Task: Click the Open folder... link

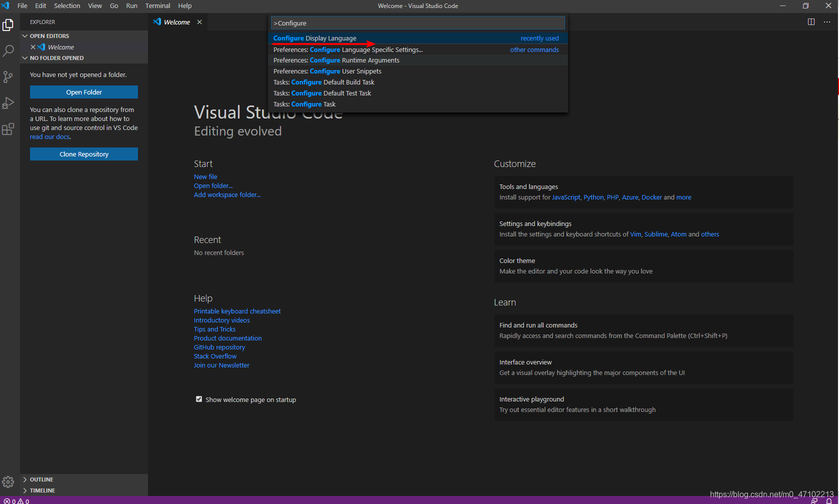Action: (213, 185)
